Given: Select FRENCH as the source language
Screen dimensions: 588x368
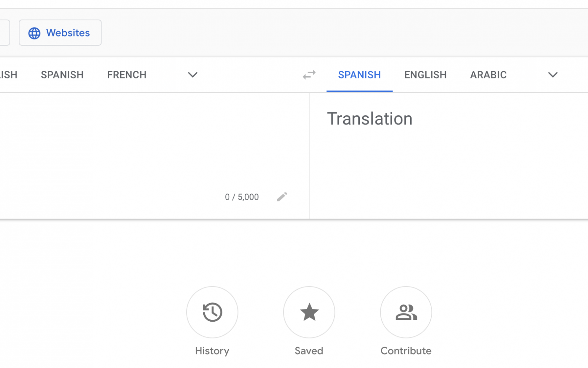Looking at the screenshot, I should pos(127,75).
